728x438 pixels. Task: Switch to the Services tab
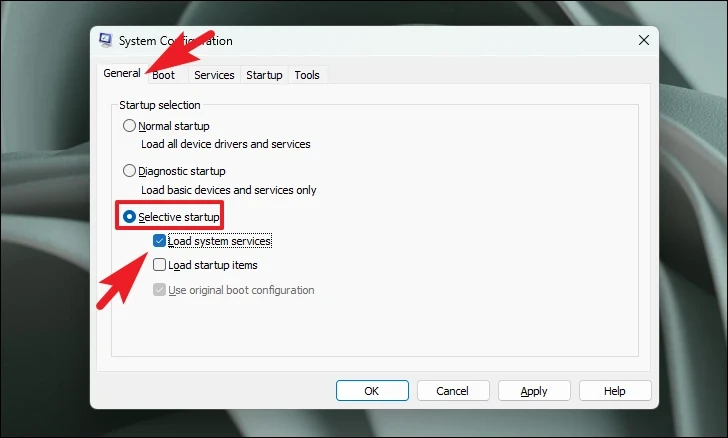click(214, 75)
